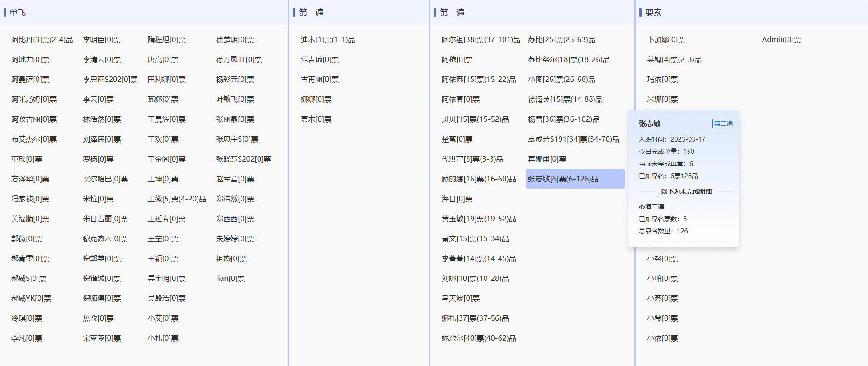Select 布艾杰尔[0]票
The image size is (868, 366).
(x=34, y=139)
